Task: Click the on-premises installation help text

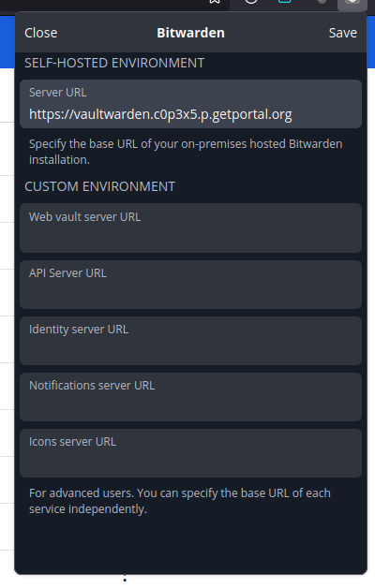Action: pyautogui.click(x=186, y=152)
